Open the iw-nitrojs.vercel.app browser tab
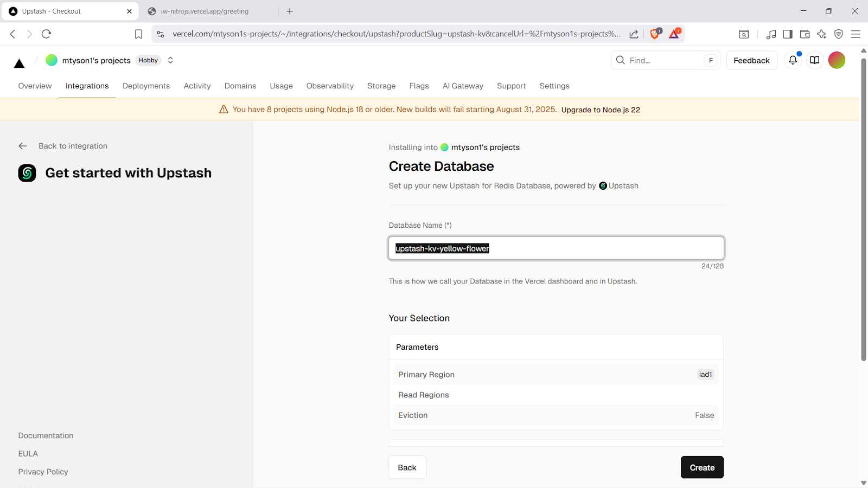The image size is (868, 488). click(205, 11)
